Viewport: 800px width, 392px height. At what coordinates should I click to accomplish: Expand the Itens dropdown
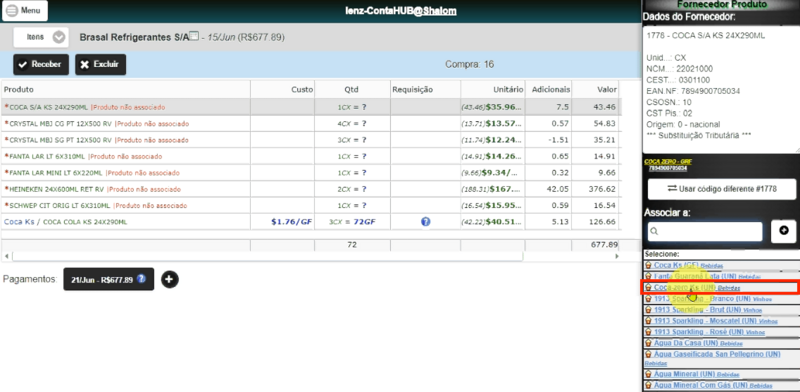[x=41, y=37]
